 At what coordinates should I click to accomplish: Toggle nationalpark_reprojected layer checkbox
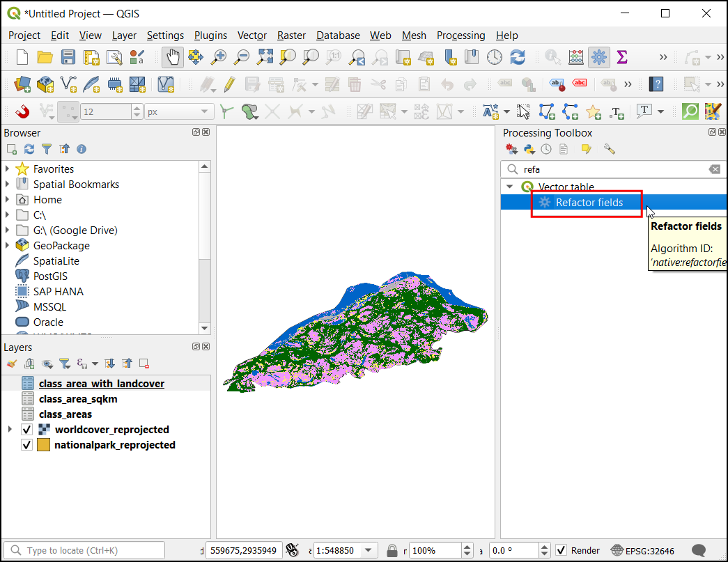pyautogui.click(x=27, y=445)
